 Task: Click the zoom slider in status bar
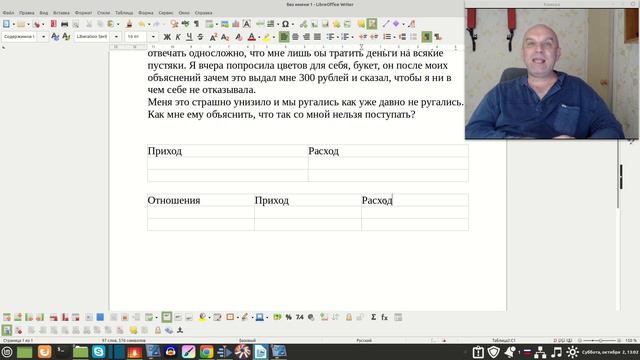[x=600, y=340]
